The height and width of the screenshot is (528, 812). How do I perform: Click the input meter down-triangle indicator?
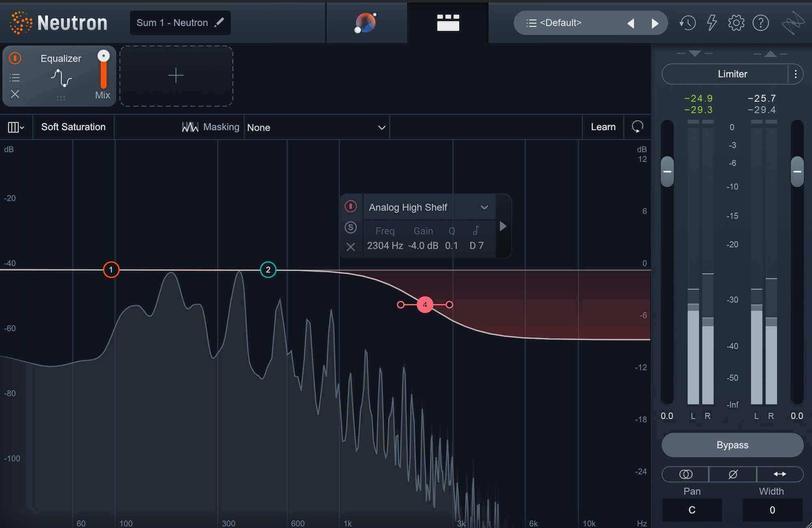[695, 53]
